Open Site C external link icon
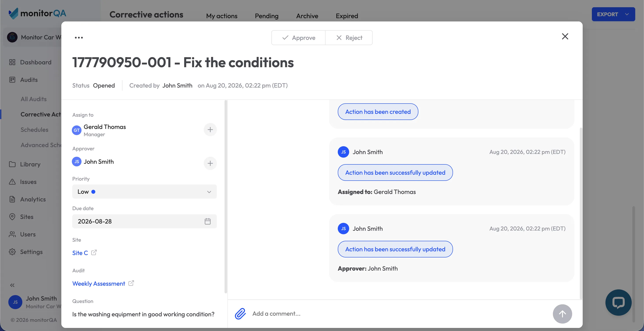Screen dimensions: 644x331 coord(94,253)
